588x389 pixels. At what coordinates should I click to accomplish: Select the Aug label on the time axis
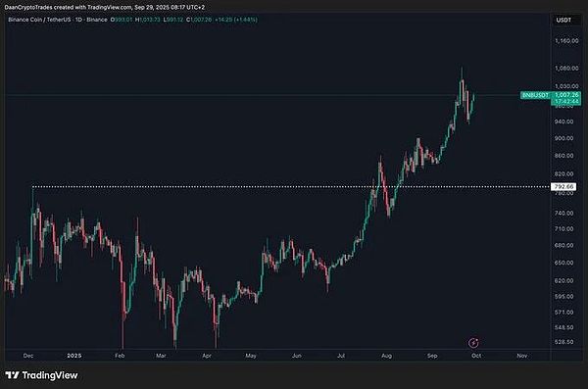pyautogui.click(x=386, y=356)
